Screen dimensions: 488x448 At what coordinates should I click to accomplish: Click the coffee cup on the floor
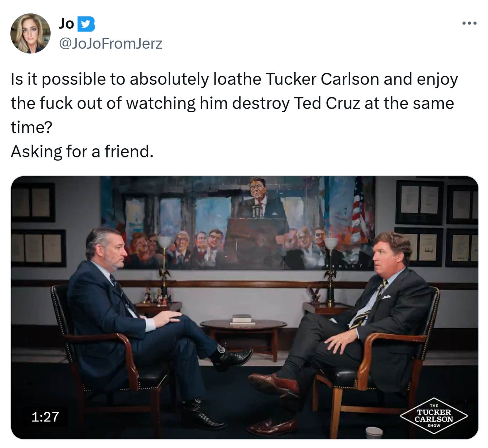click(374, 432)
